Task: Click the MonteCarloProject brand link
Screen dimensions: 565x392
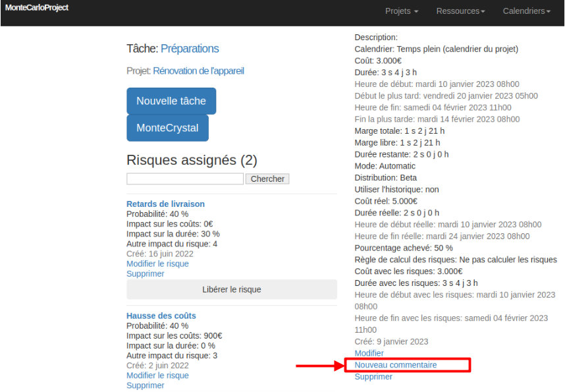Action: coord(36,8)
